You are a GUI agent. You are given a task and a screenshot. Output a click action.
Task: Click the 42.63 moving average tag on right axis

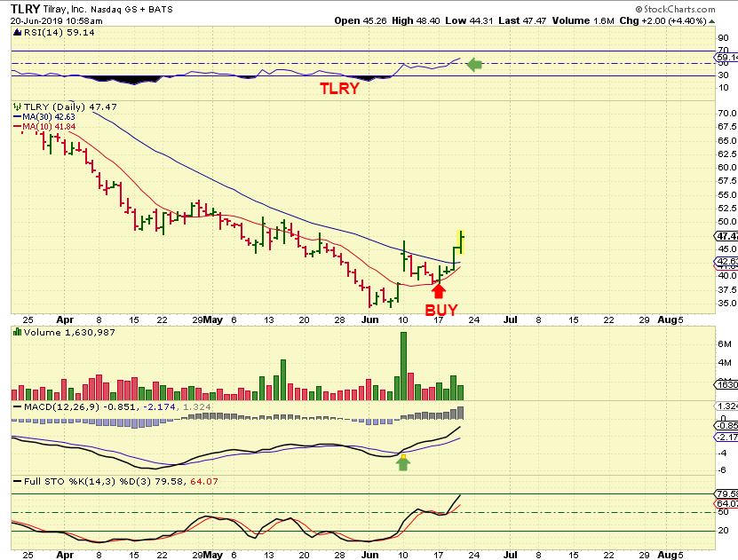click(x=727, y=262)
